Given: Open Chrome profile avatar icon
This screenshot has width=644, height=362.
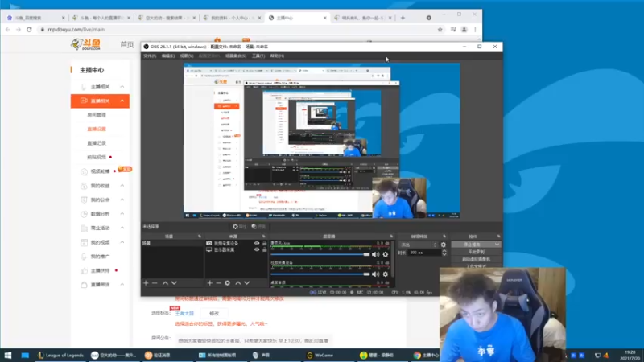Looking at the screenshot, I should (464, 30).
